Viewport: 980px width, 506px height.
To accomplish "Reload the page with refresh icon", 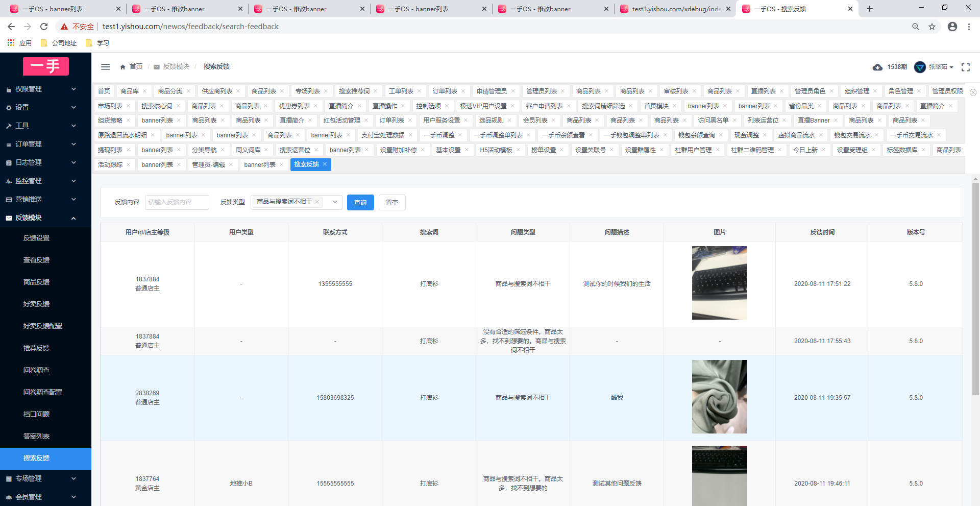I will point(44,27).
